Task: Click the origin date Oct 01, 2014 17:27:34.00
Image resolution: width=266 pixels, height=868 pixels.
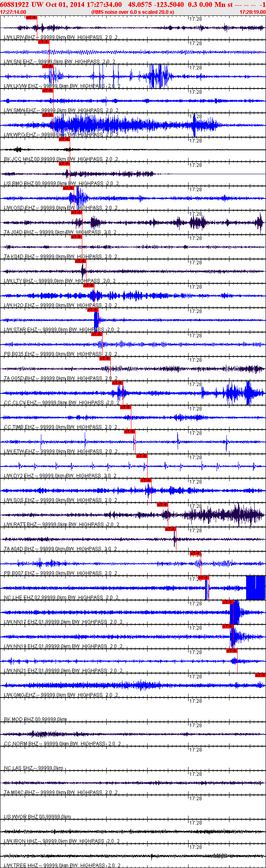Action: pyautogui.click(x=83, y=4)
